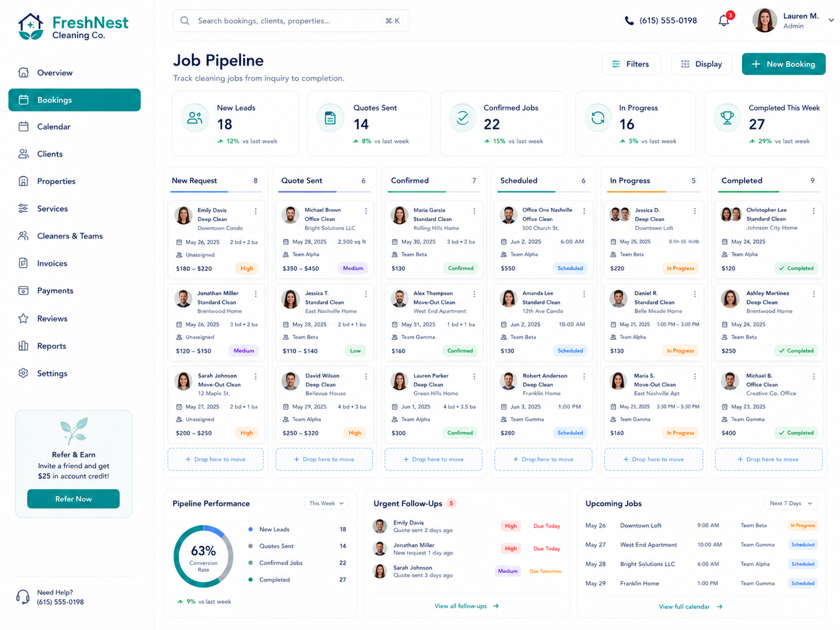Image resolution: width=840 pixels, height=630 pixels.
Task: Click the Refer Now button
Action: [x=74, y=499]
